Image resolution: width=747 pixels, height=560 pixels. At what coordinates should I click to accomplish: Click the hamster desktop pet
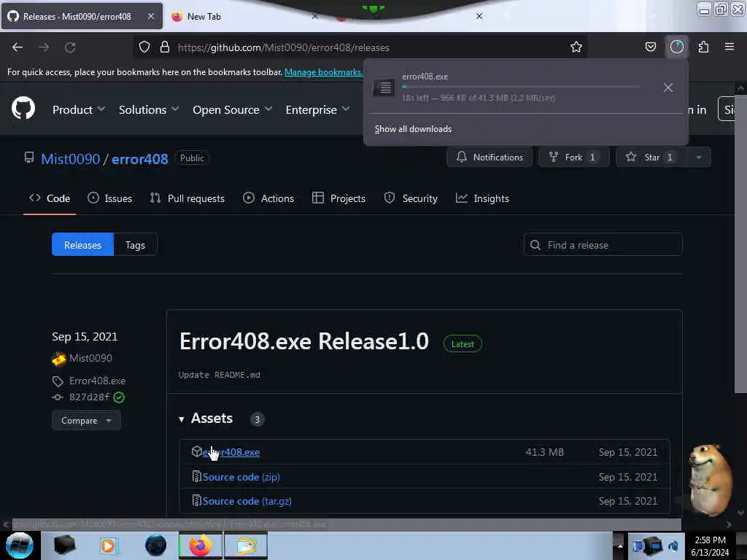click(709, 480)
